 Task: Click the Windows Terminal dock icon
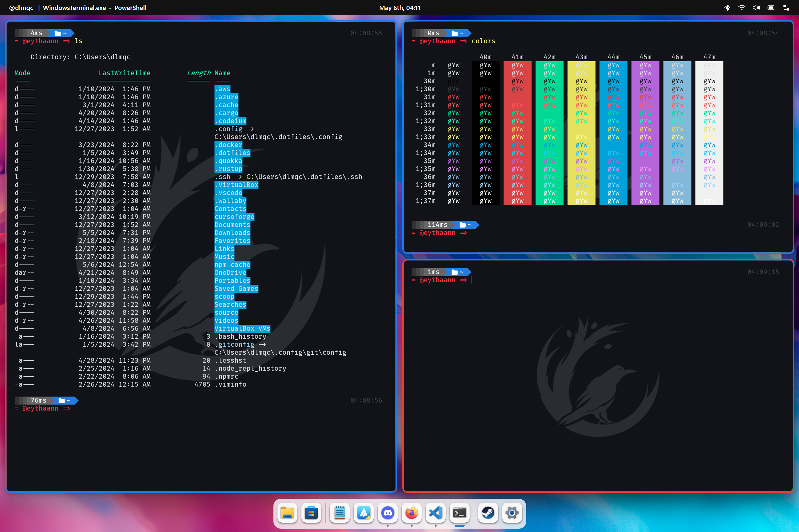[459, 513]
